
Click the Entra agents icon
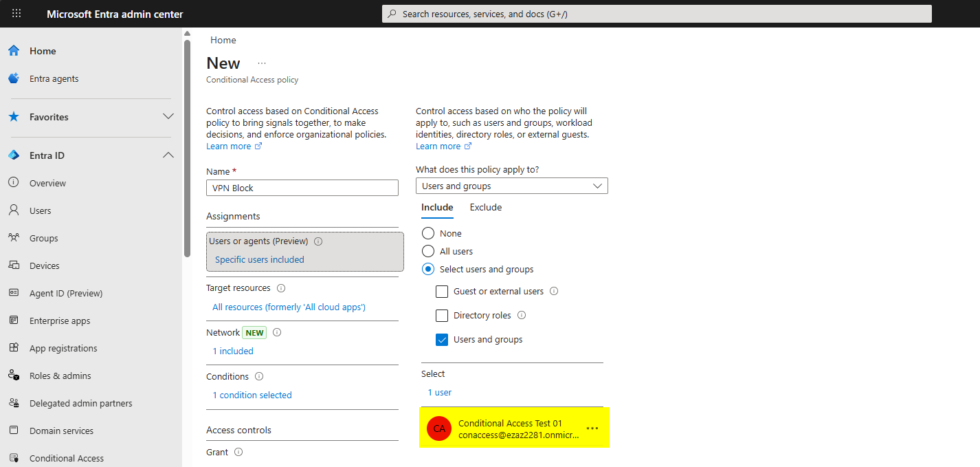[x=14, y=78]
